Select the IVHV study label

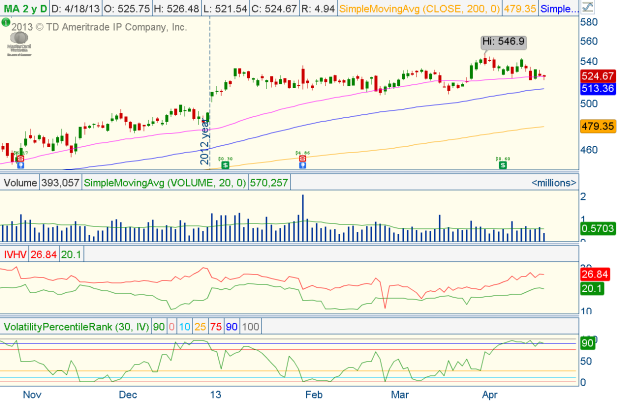click(x=16, y=255)
